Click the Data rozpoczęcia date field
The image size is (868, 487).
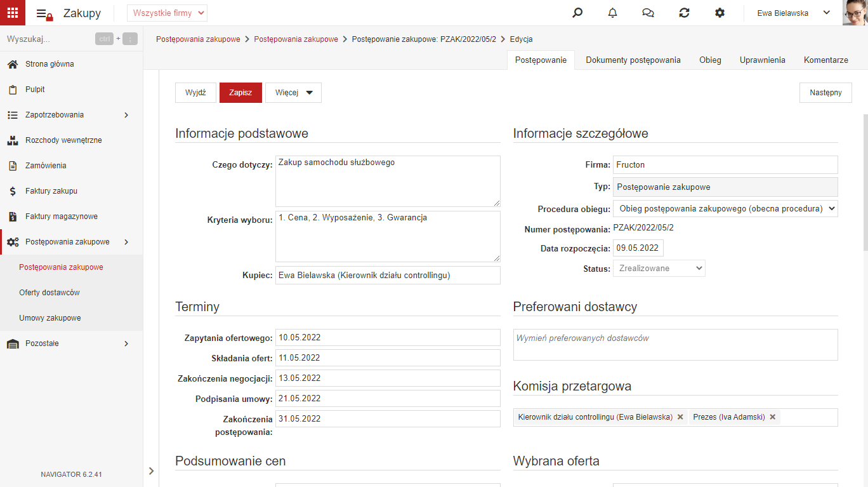point(638,248)
